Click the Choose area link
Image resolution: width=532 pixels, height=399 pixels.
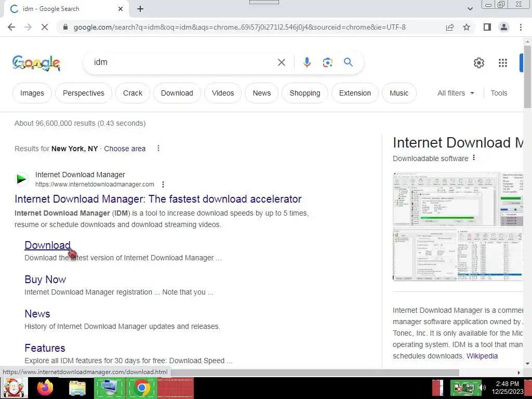(x=125, y=149)
